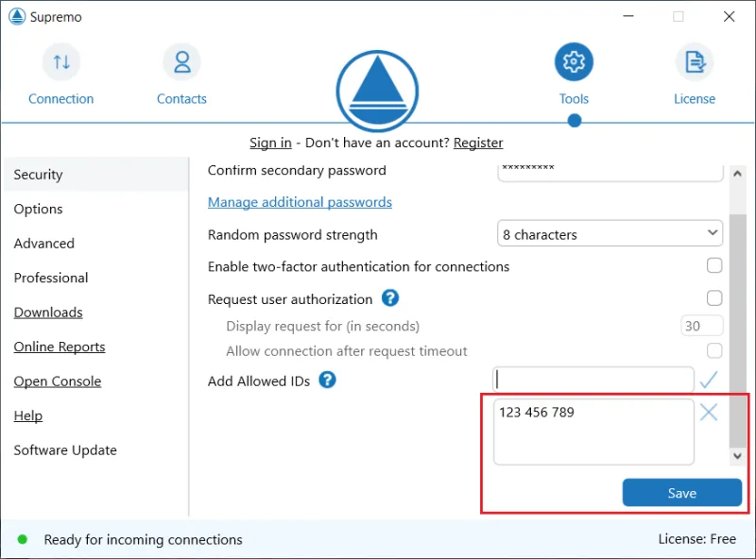This screenshot has height=559, width=756.
Task: Remove allowed ID 123 456 789
Action: coord(709,413)
